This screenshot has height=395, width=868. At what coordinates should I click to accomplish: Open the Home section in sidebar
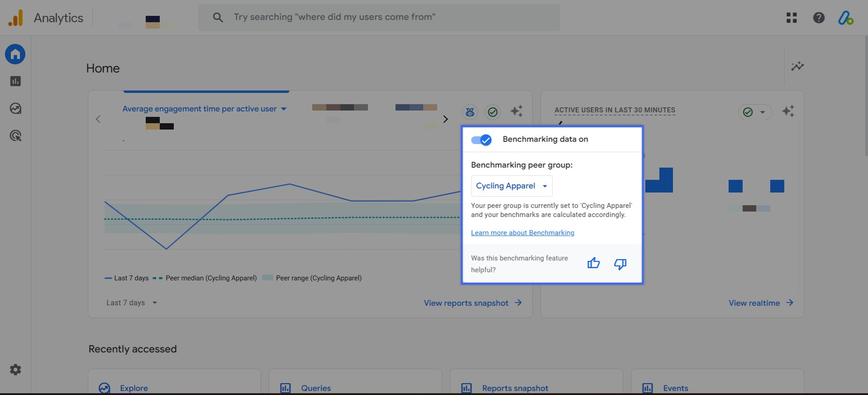click(x=15, y=54)
